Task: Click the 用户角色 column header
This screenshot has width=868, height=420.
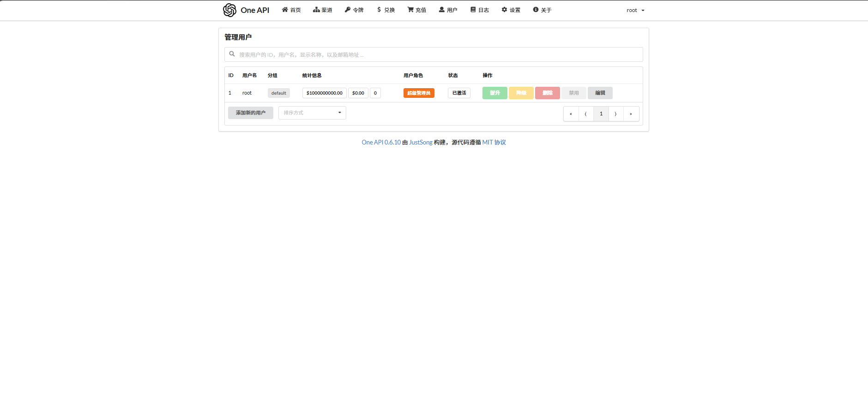Action: tap(413, 76)
